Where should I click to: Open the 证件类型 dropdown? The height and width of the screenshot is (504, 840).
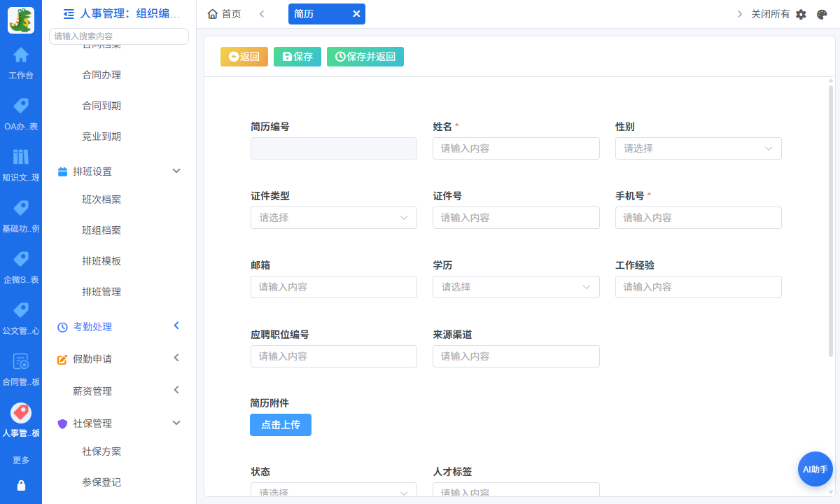(x=334, y=218)
